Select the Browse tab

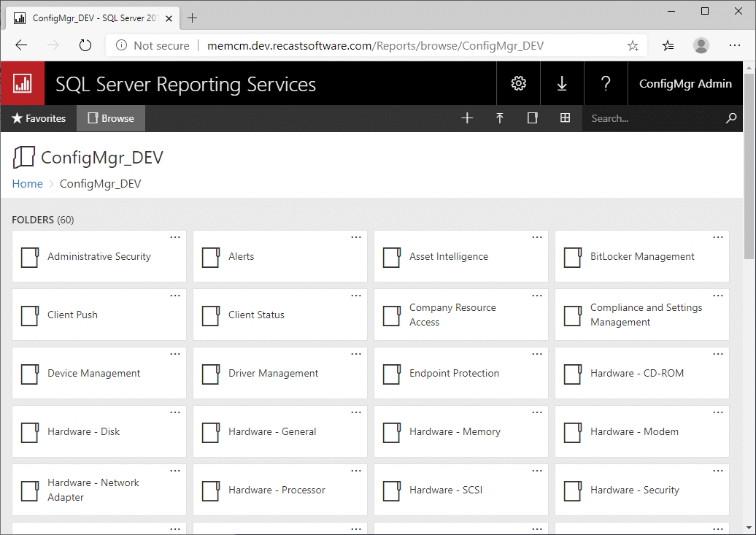coord(111,118)
